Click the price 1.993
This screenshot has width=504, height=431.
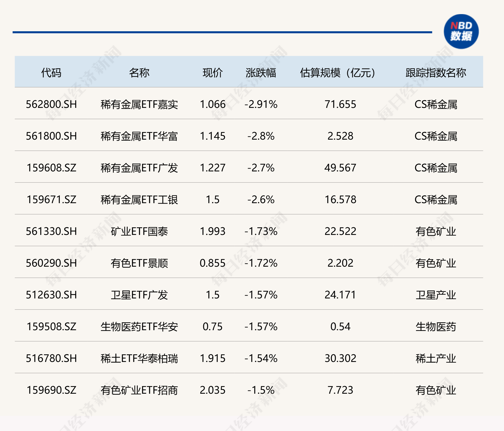coord(213,231)
